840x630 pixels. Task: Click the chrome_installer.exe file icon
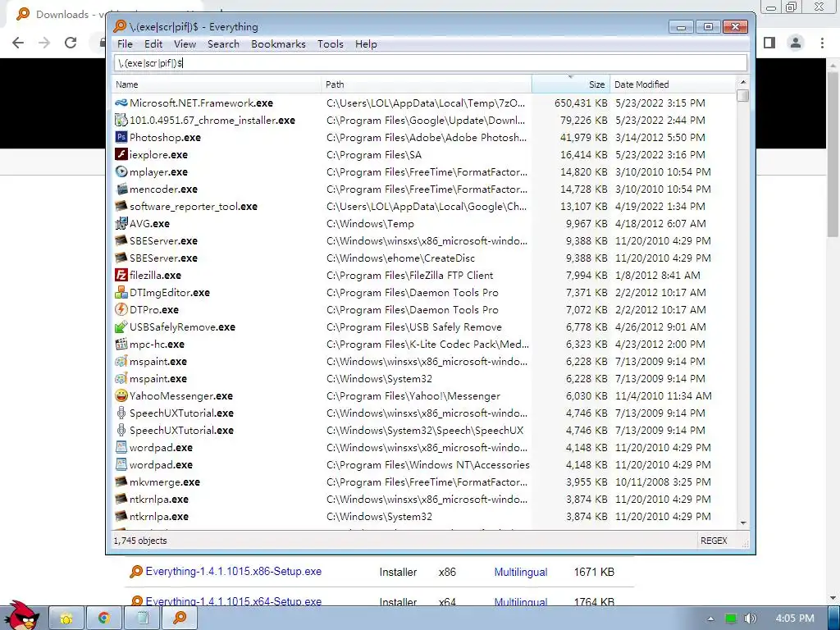tap(121, 120)
